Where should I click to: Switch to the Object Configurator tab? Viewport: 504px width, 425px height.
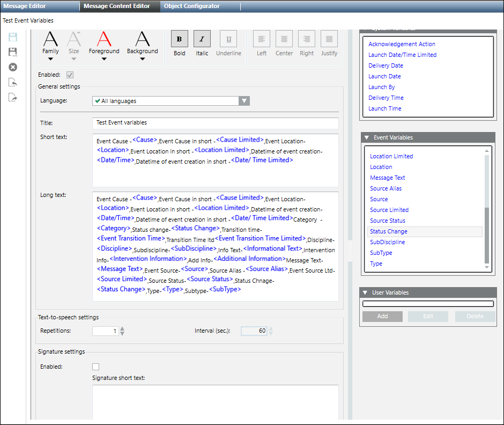pos(191,6)
